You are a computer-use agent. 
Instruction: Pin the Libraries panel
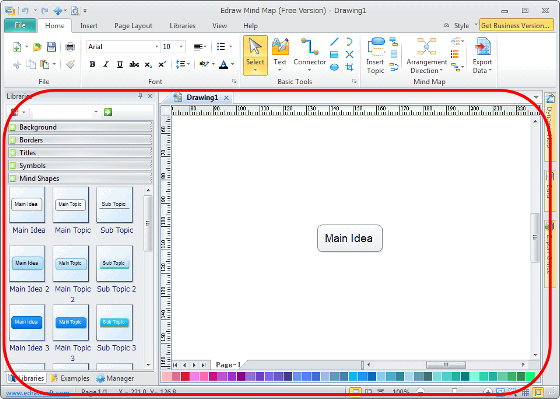(140, 96)
